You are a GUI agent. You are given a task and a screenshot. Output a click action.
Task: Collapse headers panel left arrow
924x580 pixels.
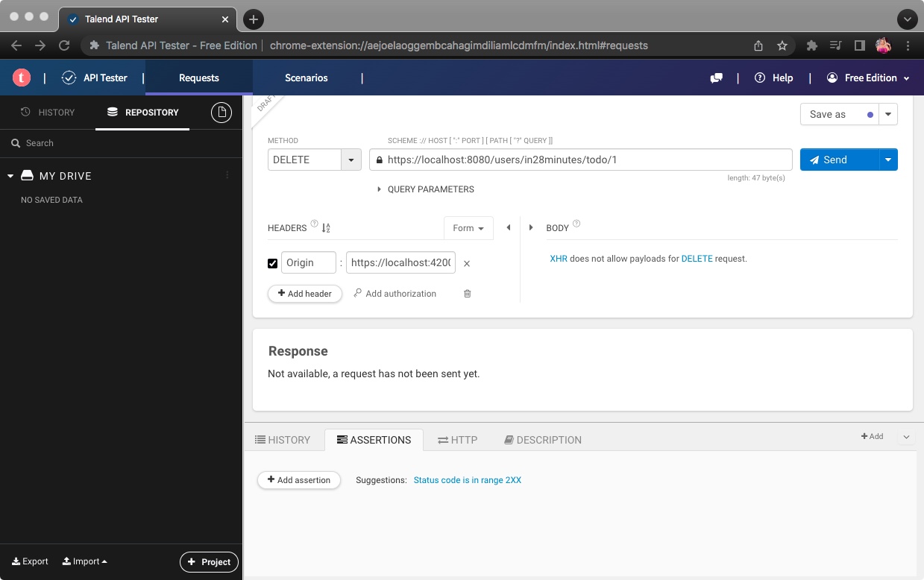[509, 227]
